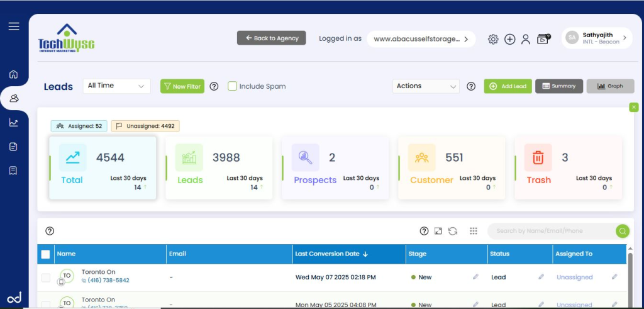Click the green search icon button

[x=622, y=231]
